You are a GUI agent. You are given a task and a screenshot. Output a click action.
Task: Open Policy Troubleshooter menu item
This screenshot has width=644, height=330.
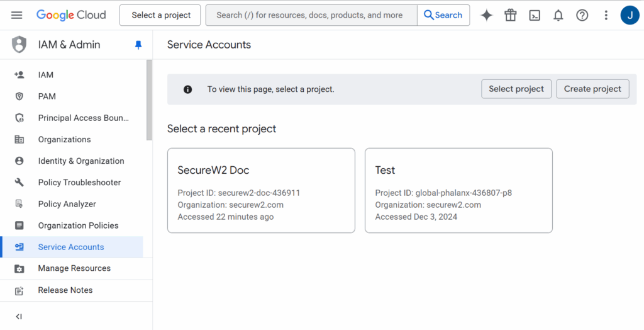[72, 182]
